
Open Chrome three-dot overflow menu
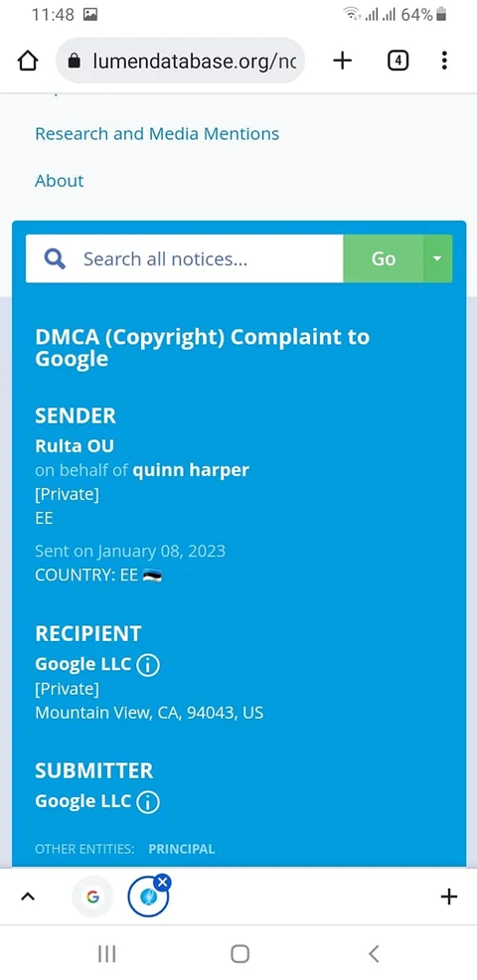click(444, 61)
